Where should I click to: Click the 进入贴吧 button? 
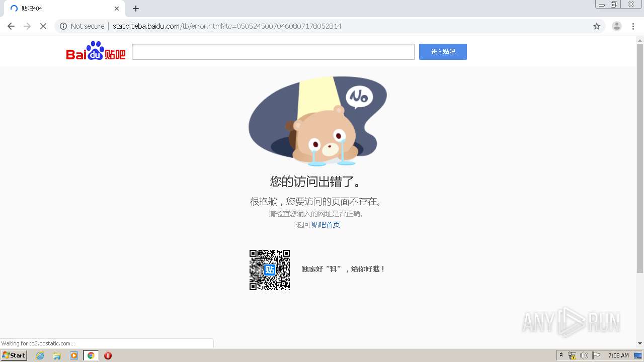pos(443,52)
